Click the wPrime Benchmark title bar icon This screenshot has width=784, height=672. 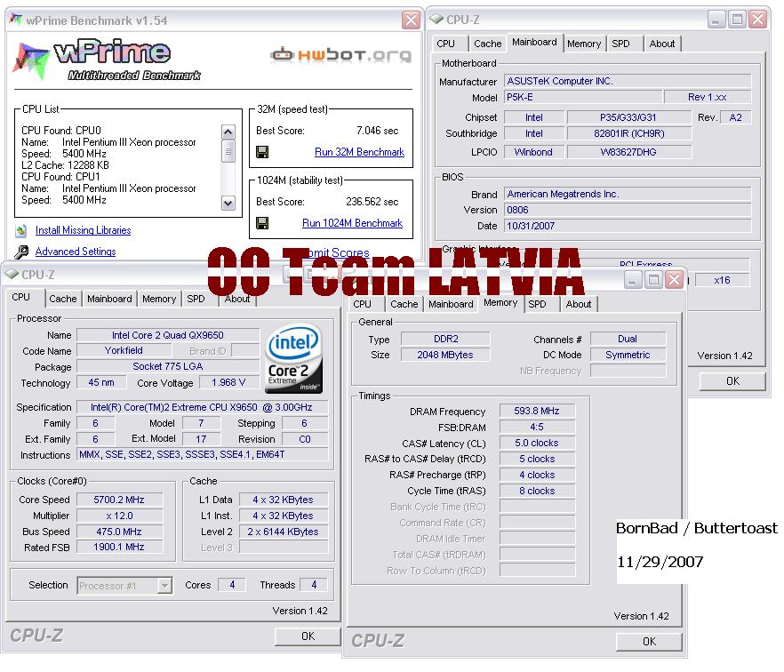pos(16,20)
